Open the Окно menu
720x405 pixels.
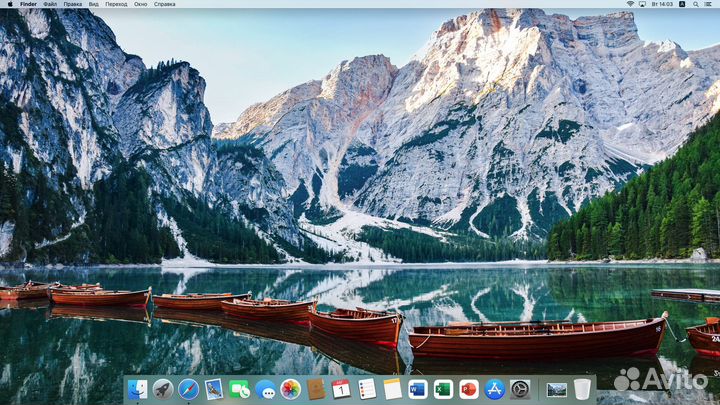(141, 4)
